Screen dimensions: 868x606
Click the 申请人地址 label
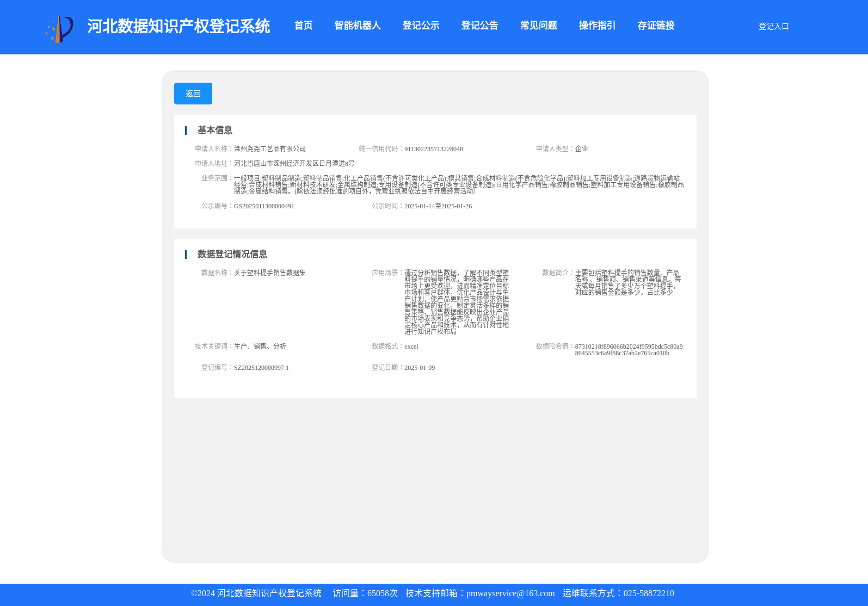coord(214,163)
